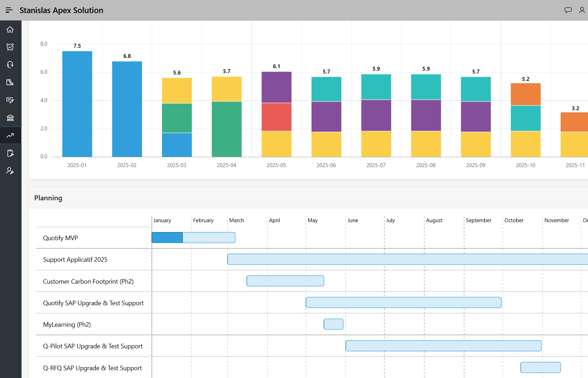Screen dimensions: 588x378
Task: Open the clipboard edit sidebar icon
Action: 10,153
